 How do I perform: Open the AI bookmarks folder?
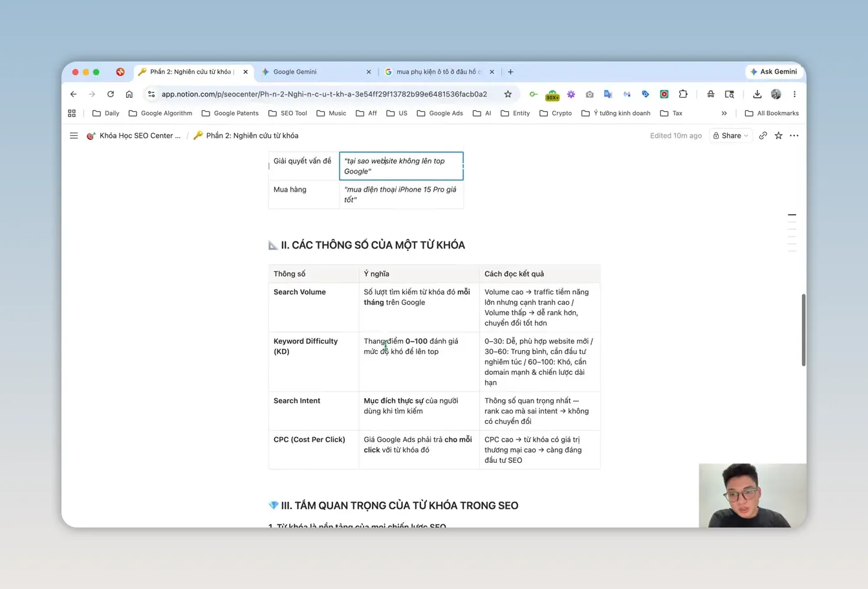(x=482, y=113)
